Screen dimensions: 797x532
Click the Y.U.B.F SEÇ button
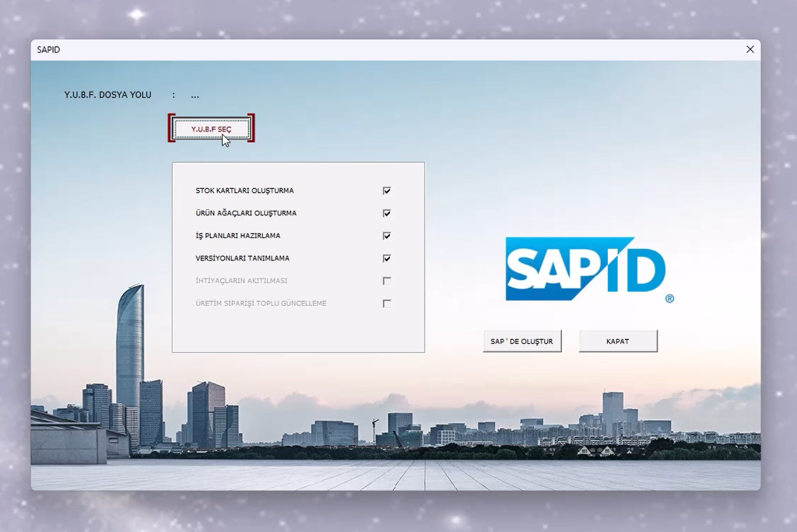point(211,128)
